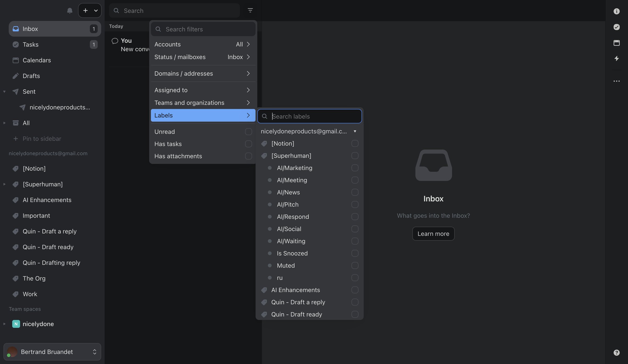The width and height of the screenshot is (628, 364).
Task: Open the Status / mailboxes filter submenu
Action: pos(203,57)
